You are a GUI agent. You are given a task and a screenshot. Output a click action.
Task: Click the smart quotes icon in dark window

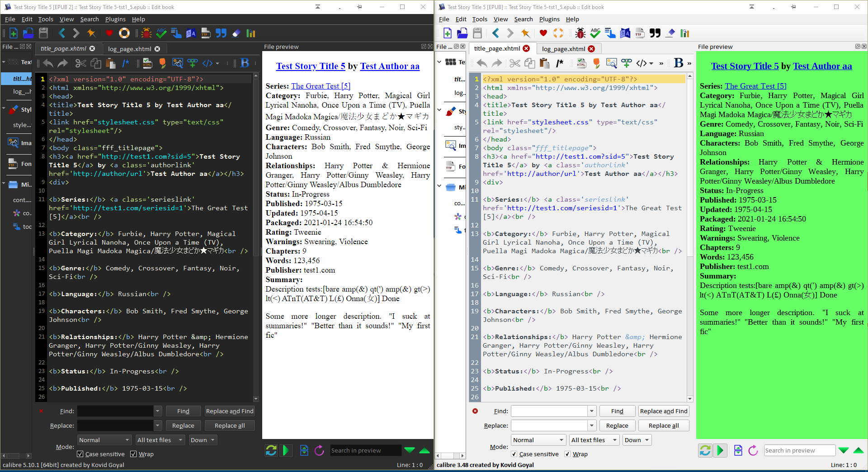tap(221, 33)
